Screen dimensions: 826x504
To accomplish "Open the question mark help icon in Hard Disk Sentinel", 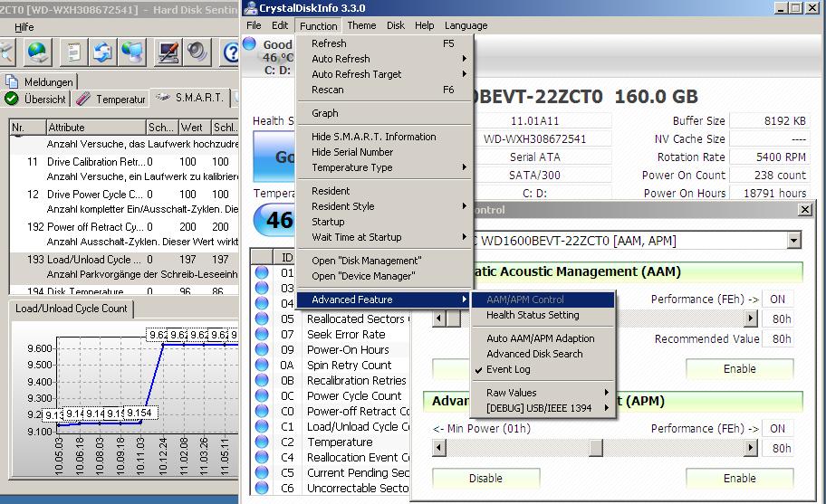I will point(230,52).
